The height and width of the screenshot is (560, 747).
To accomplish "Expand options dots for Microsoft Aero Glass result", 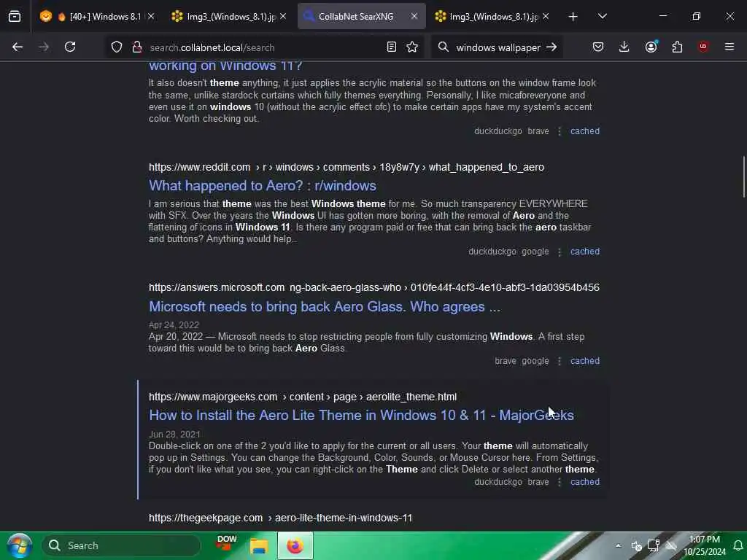I will pos(560,362).
